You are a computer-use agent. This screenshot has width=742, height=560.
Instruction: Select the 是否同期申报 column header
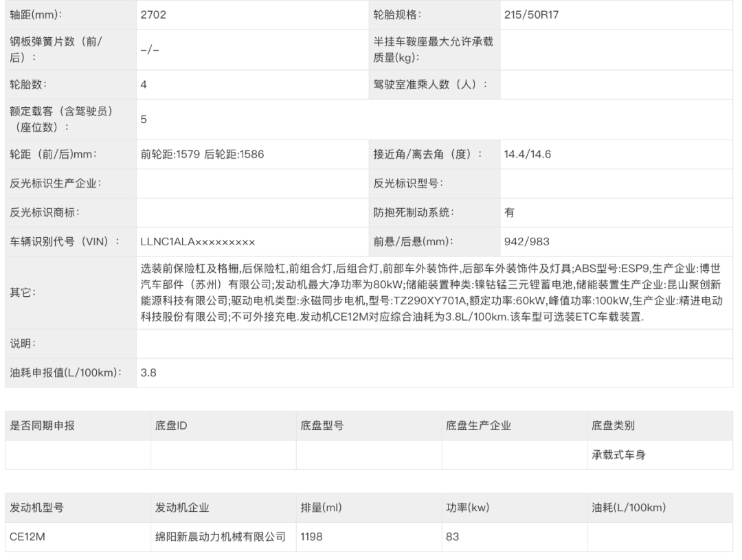[42, 426]
